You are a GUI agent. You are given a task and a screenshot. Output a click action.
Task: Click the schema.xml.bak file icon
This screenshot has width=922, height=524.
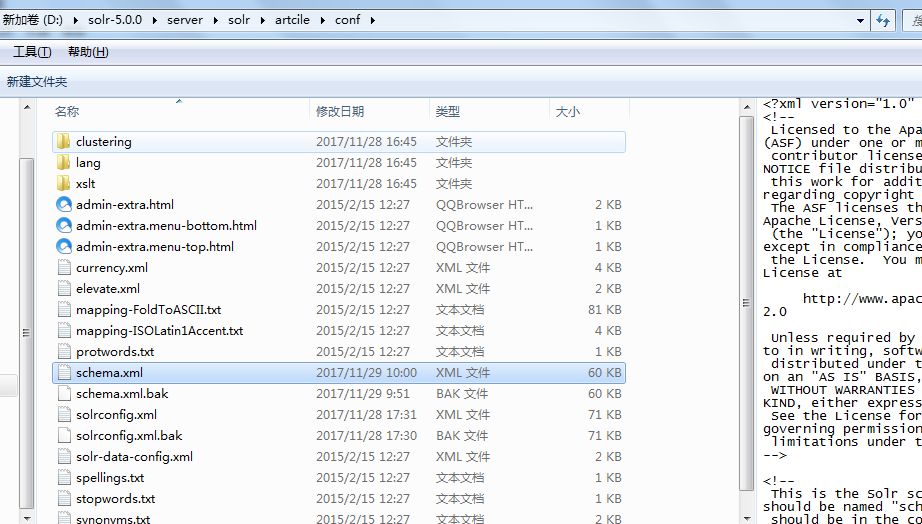pos(64,393)
